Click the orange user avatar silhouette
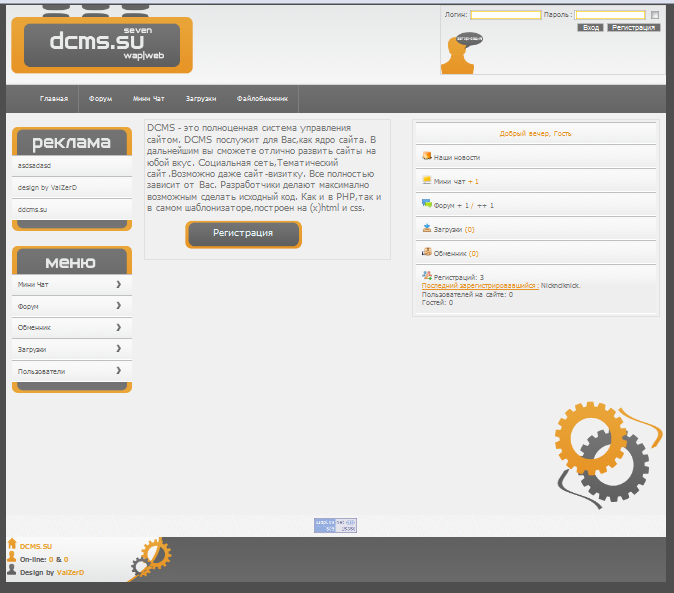 [x=459, y=55]
